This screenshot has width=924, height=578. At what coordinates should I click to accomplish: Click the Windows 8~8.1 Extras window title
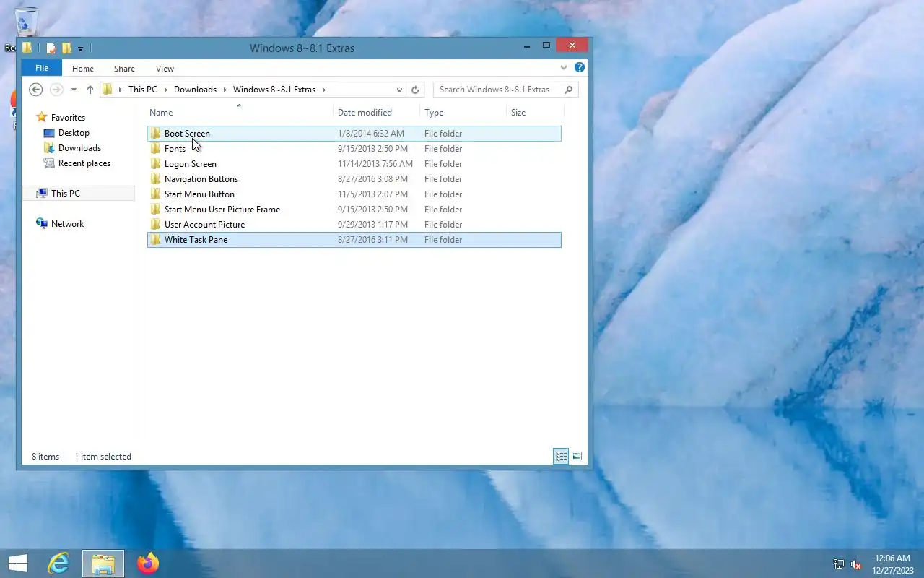click(x=302, y=48)
